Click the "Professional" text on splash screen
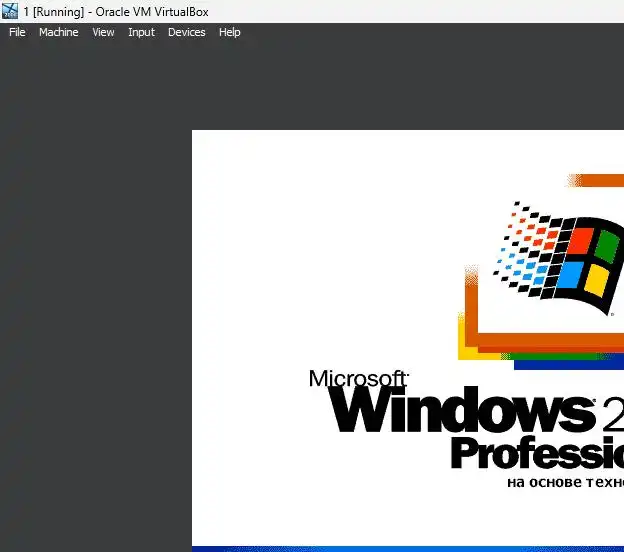 pyautogui.click(x=537, y=453)
